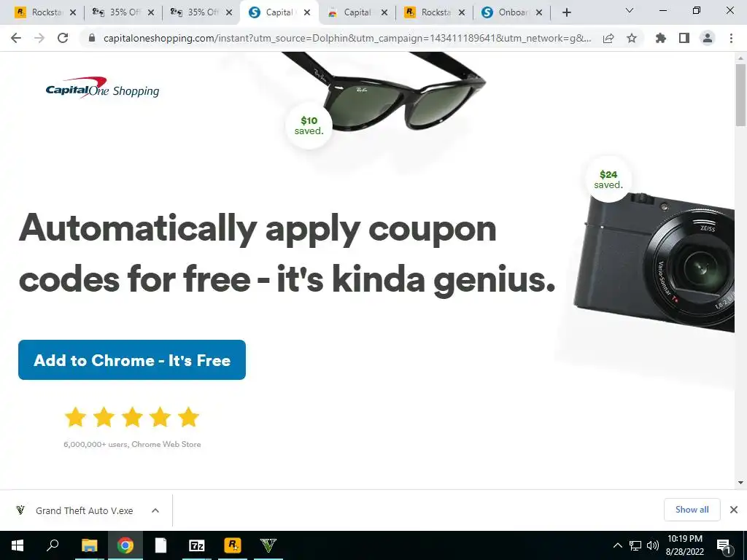
Task: Click the share page icon in address bar
Action: click(608, 38)
